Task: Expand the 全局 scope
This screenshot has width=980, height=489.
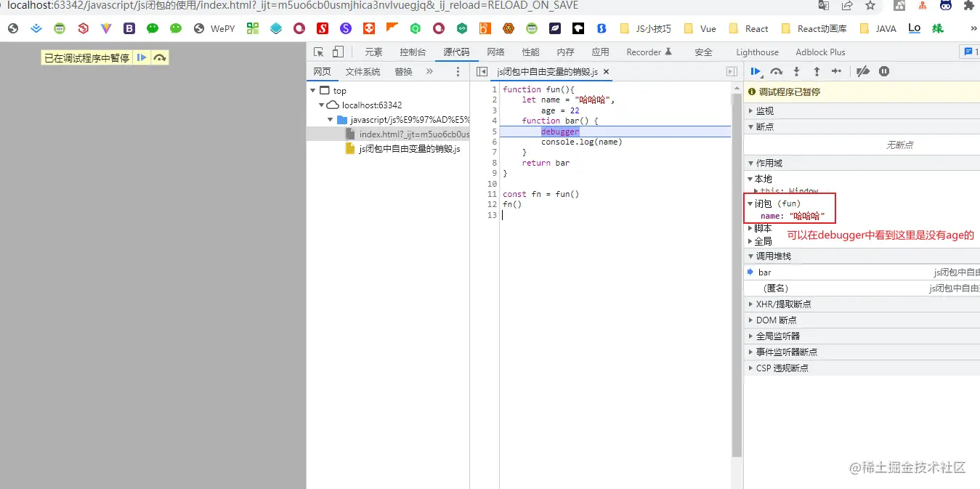Action: [750, 241]
